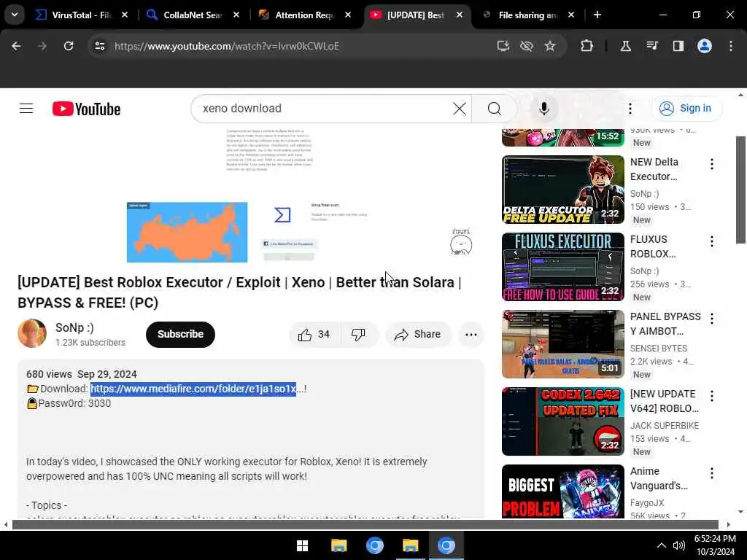747x560 pixels.
Task: Open the Windows Start menu
Action: [x=302, y=545]
